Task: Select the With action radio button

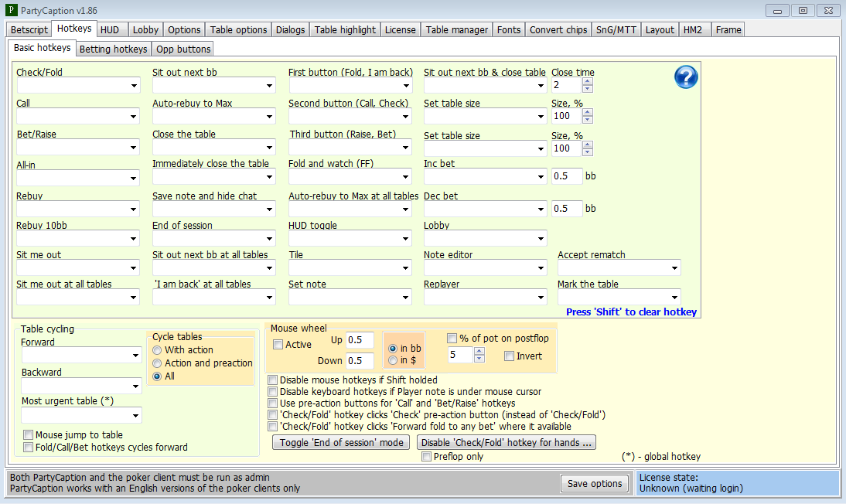Action: [x=157, y=350]
